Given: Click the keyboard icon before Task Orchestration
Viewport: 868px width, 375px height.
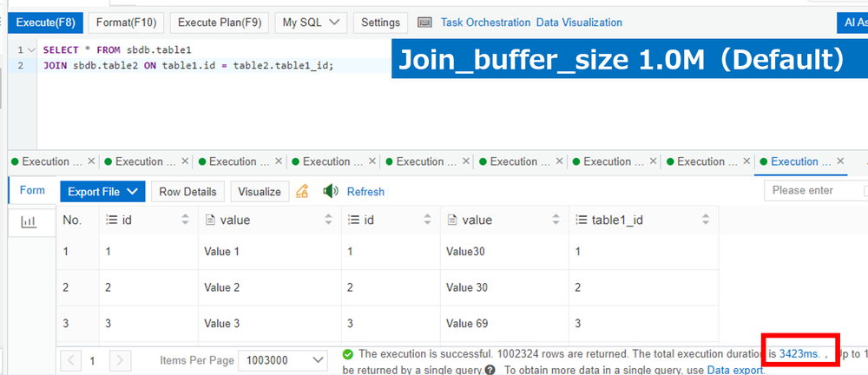Looking at the screenshot, I should (x=424, y=23).
